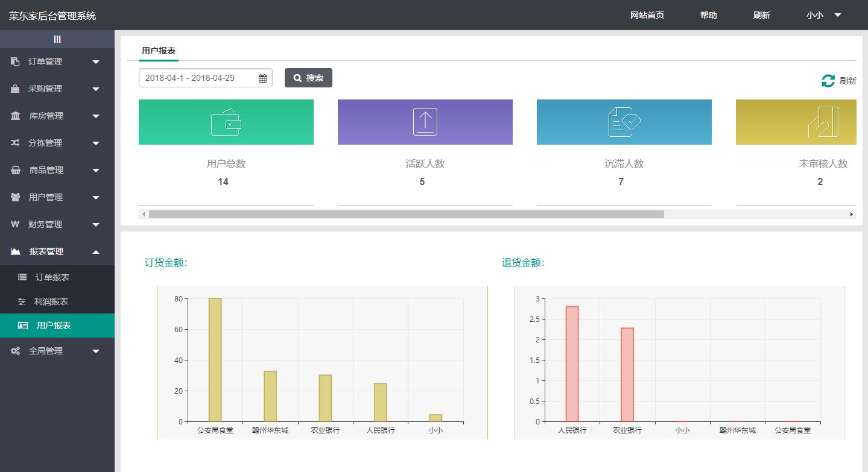Click the 搜索 search button
The image size is (868, 472).
[308, 78]
